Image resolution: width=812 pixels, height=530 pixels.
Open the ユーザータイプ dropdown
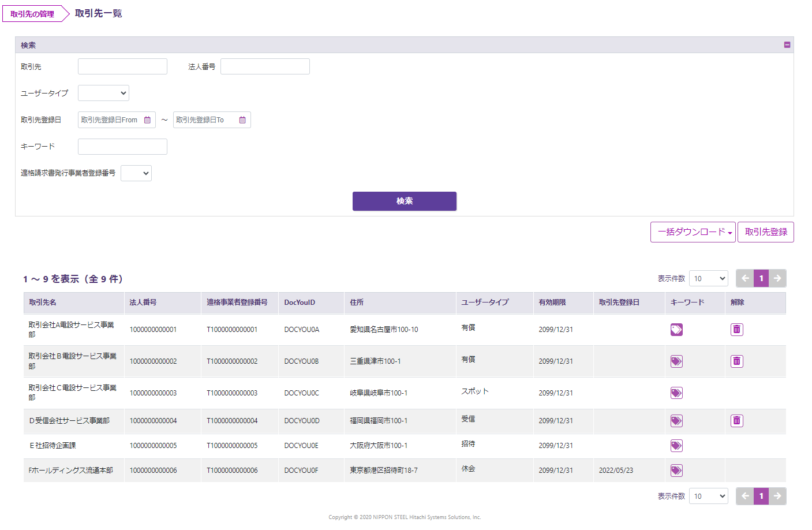[x=103, y=93]
